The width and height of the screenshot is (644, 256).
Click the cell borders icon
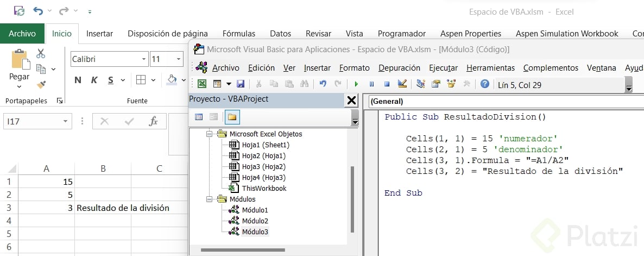[141, 80]
